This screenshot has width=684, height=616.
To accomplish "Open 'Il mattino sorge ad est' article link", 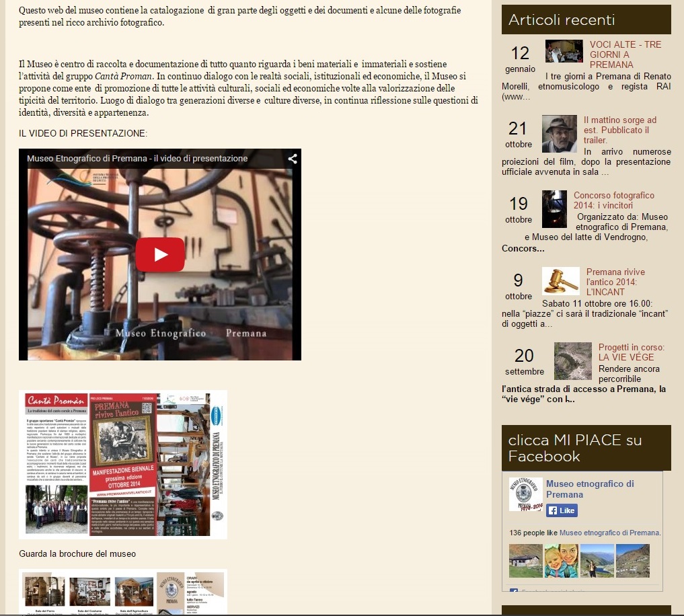I will 619,130.
